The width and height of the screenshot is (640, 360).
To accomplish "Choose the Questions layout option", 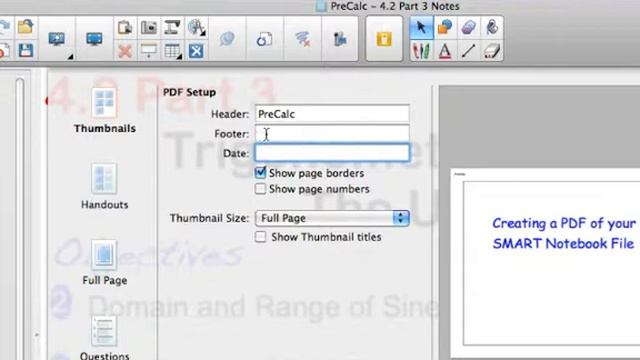I will pyautogui.click(x=104, y=338).
